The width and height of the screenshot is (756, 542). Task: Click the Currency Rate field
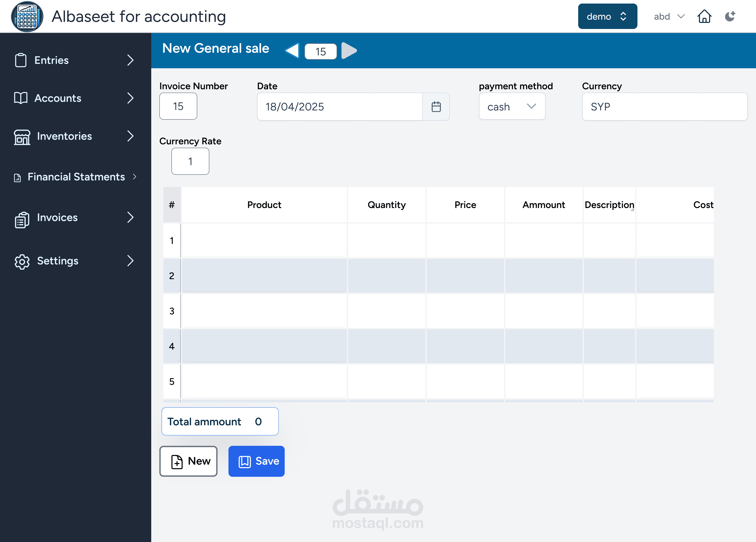[190, 161]
